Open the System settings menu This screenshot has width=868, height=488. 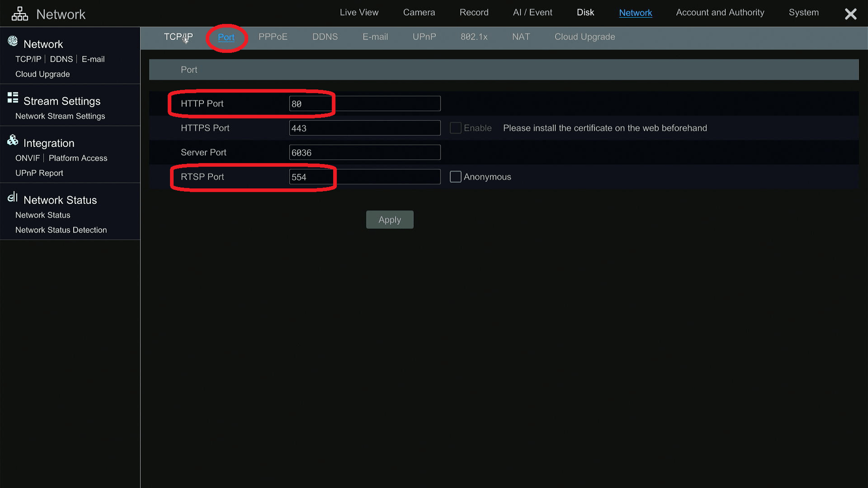coord(803,12)
